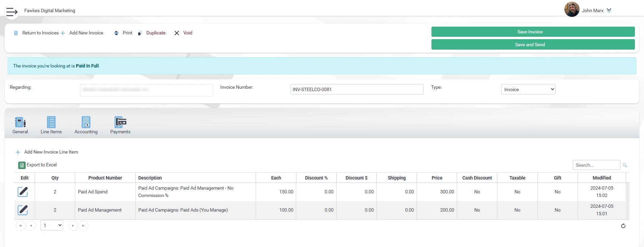Sort by Modified column header
The height and width of the screenshot is (247, 644).
coord(602,178)
